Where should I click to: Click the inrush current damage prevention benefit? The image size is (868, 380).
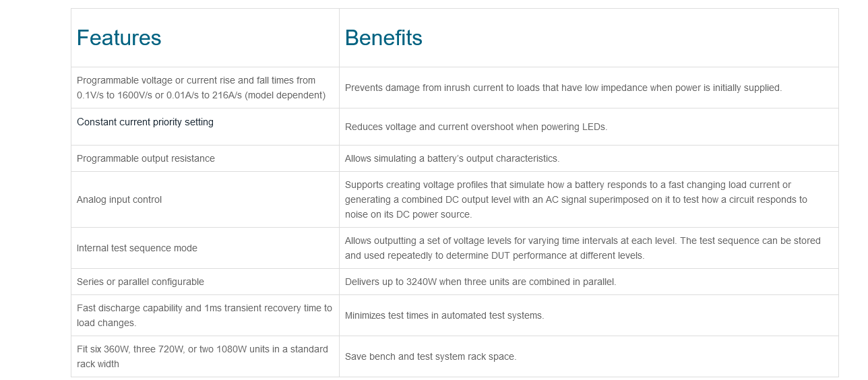coord(563,88)
